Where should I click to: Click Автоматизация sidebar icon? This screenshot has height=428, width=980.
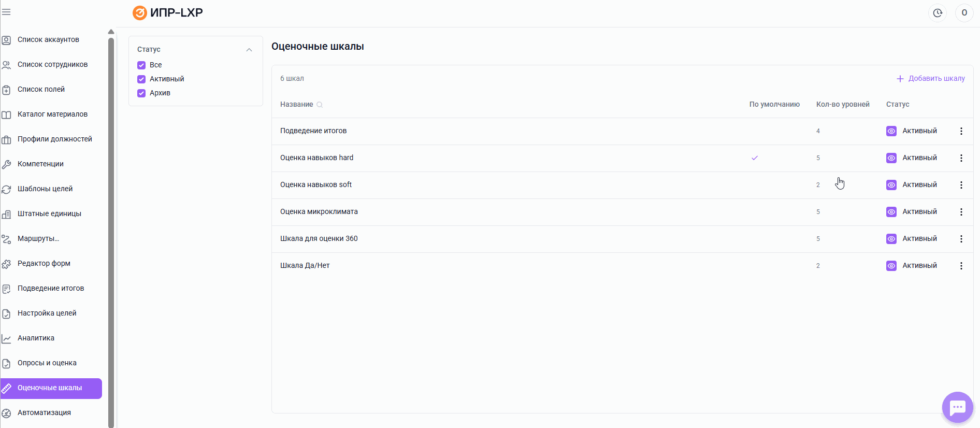coord(6,413)
